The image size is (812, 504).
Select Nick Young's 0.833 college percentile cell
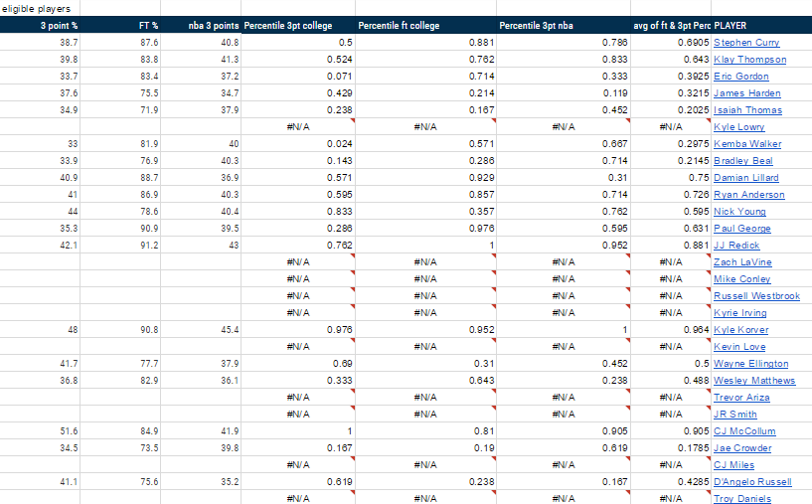pyautogui.click(x=298, y=212)
